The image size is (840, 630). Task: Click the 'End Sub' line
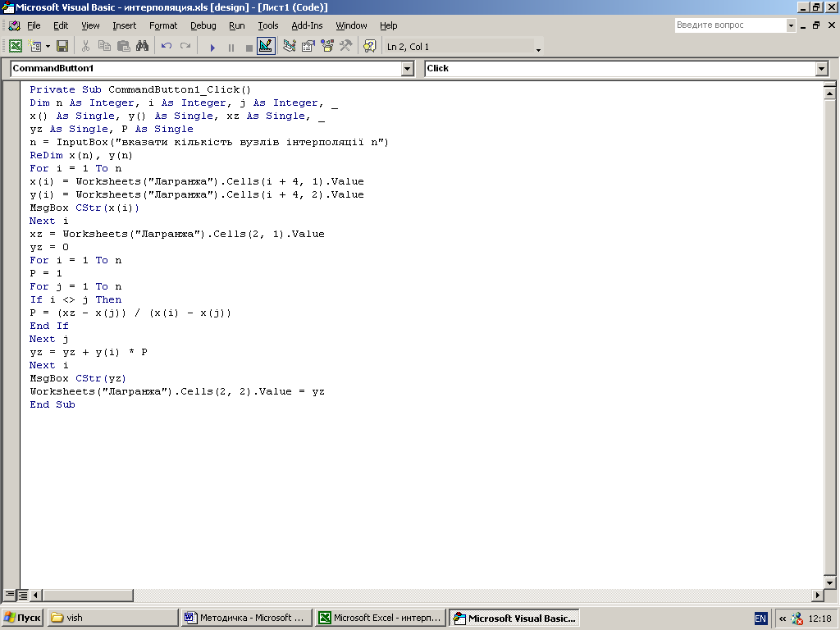(52, 404)
